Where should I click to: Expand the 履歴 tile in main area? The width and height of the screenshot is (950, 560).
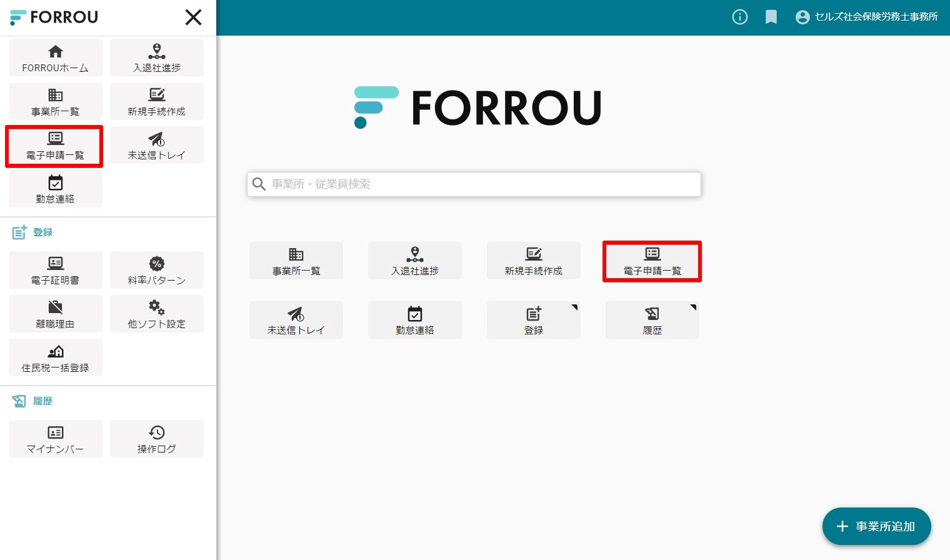(x=652, y=320)
